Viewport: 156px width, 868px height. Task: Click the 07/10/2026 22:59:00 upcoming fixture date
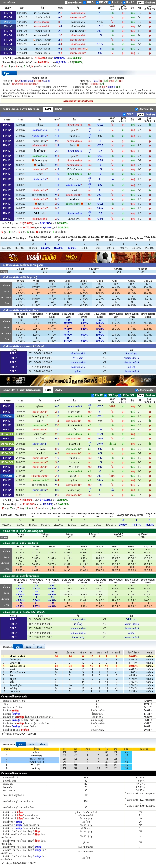(40, 354)
